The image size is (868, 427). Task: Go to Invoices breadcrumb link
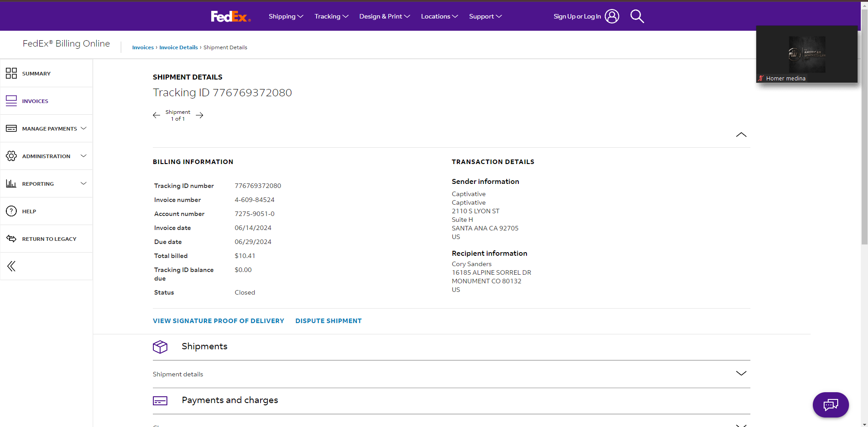[143, 47]
